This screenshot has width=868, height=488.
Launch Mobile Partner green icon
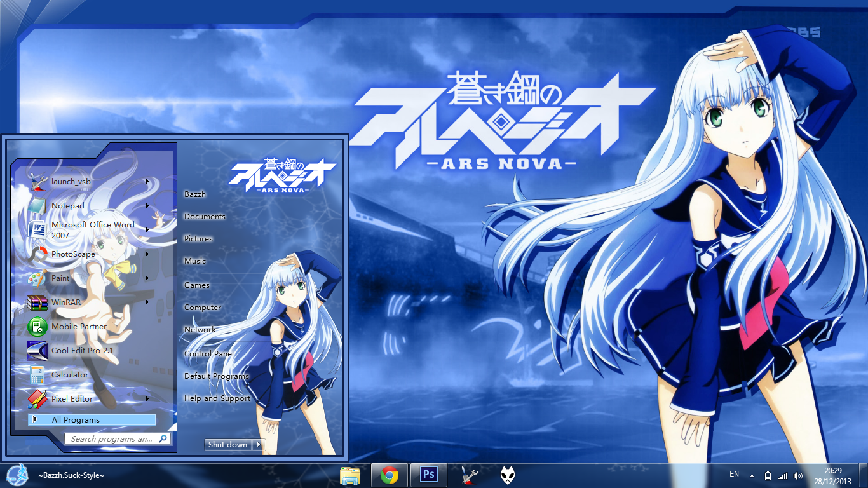coord(37,327)
